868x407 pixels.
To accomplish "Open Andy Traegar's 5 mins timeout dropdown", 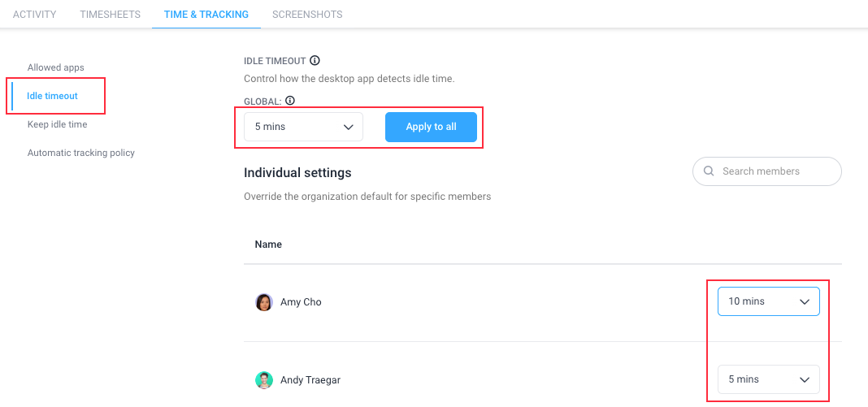I will pyautogui.click(x=768, y=379).
